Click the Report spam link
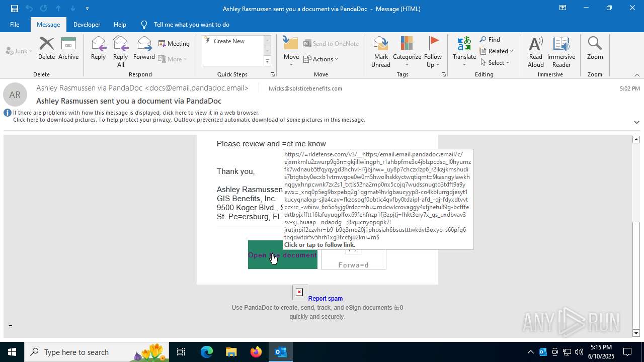Screen dimensions: 644x362 coord(326,298)
